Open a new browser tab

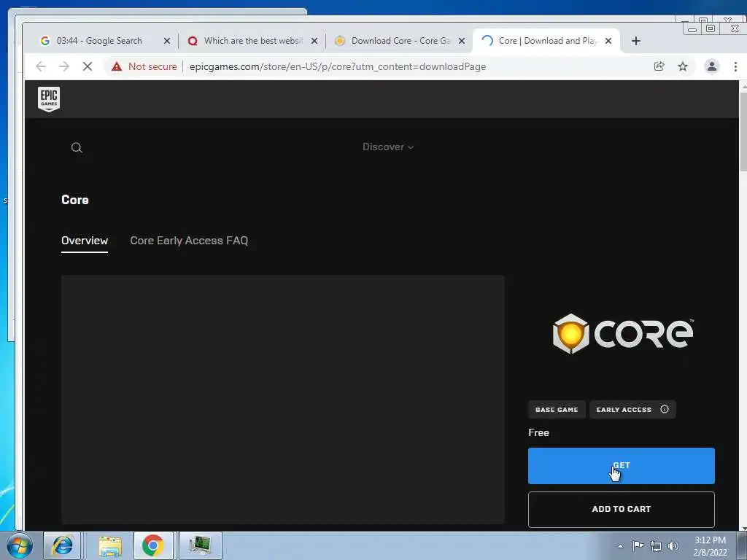tap(636, 41)
